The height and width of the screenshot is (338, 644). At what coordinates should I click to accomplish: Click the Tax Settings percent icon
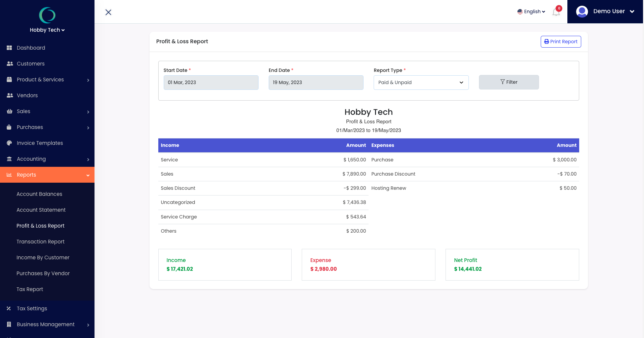tap(9, 308)
